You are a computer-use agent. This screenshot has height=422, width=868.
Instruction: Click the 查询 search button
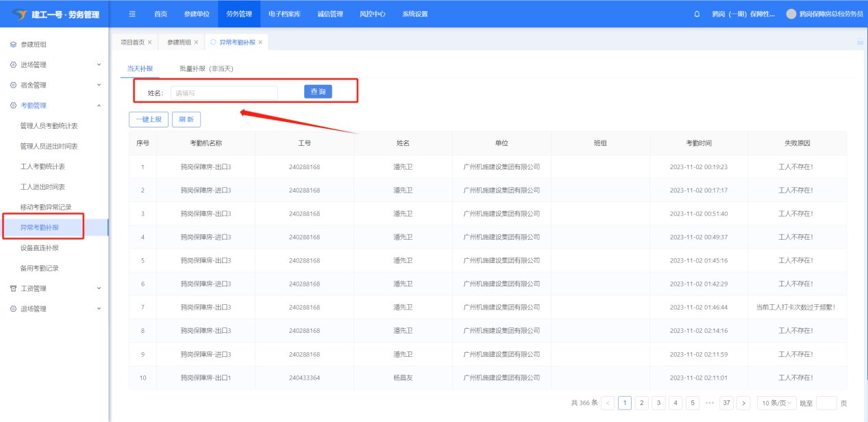tap(318, 92)
